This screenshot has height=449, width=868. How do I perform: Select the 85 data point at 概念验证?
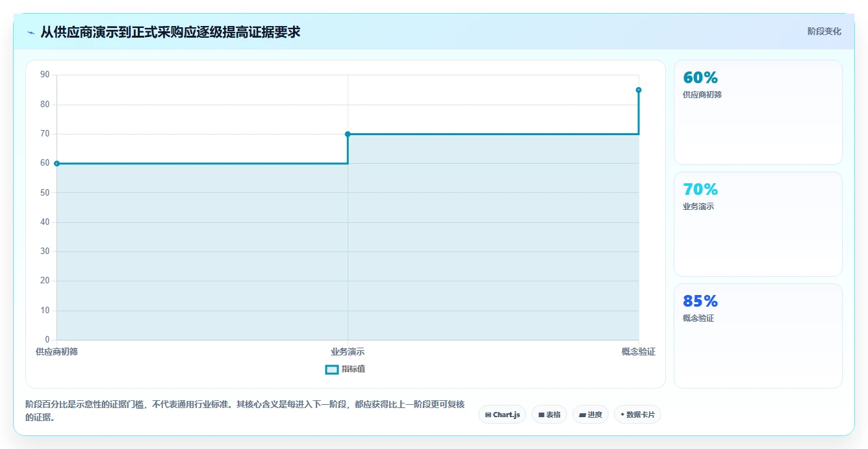[639, 90]
